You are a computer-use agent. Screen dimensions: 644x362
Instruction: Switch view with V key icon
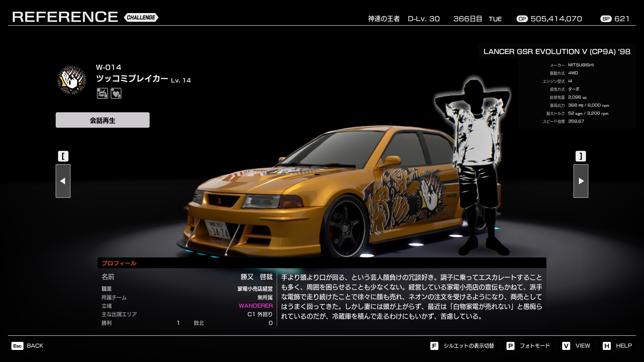[x=566, y=346]
